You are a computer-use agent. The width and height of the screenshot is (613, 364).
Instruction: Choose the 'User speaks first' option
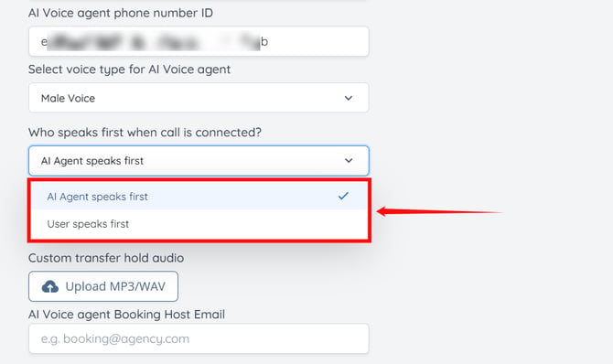click(199, 224)
